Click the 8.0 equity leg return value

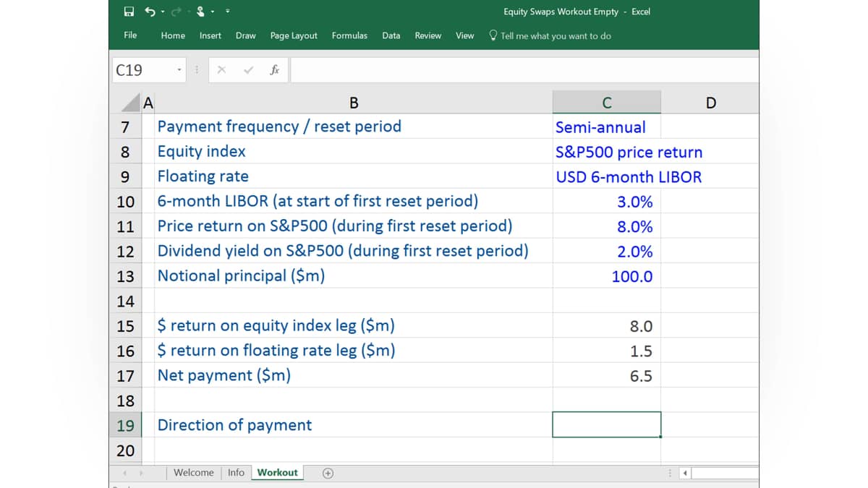click(x=606, y=326)
